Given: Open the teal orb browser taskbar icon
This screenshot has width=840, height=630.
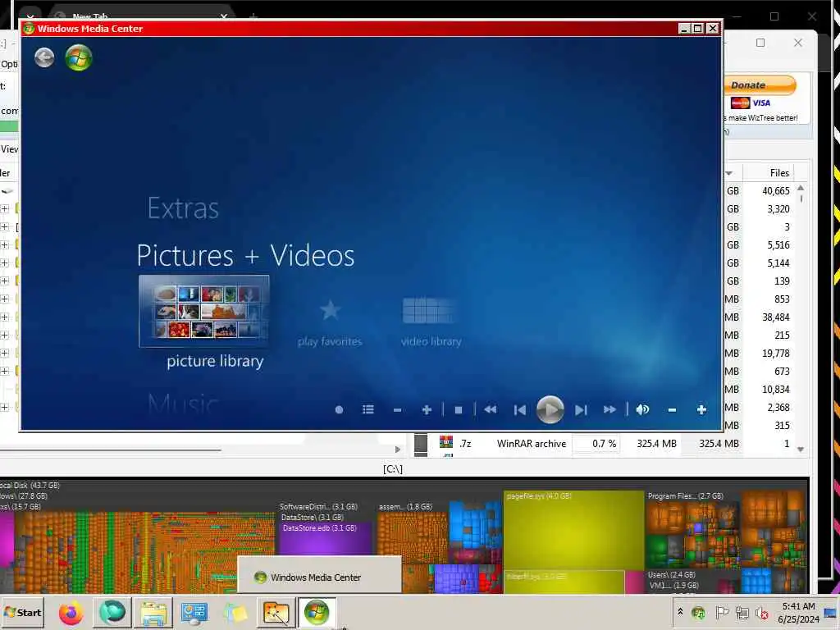Looking at the screenshot, I should click(112, 613).
